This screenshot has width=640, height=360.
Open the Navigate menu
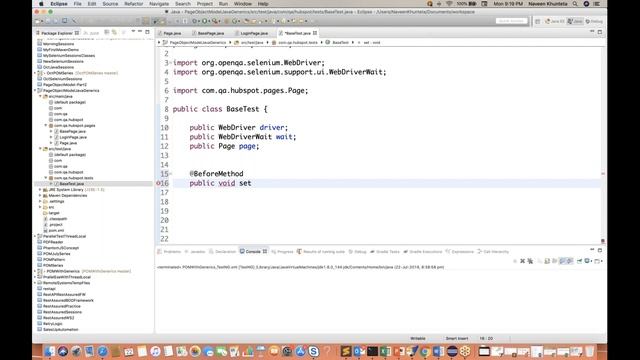[x=159, y=4]
